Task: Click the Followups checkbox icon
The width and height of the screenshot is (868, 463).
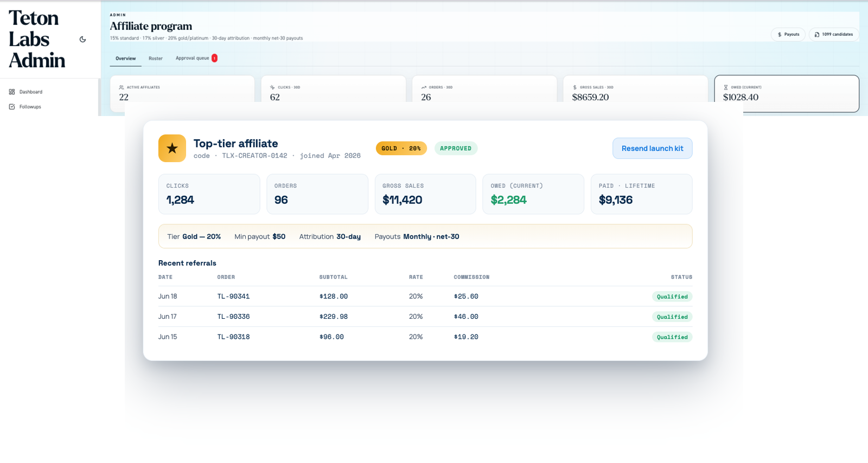Action: point(12,107)
